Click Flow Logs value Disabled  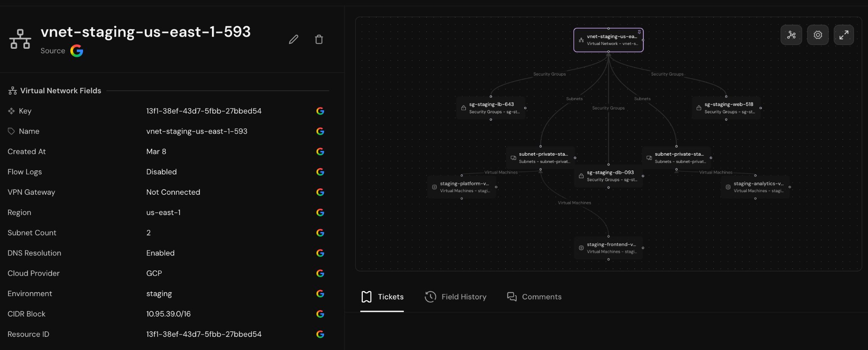(161, 172)
